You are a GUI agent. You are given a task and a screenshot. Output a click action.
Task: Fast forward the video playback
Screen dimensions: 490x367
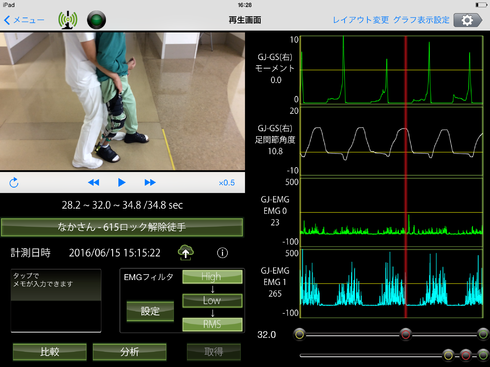point(150,183)
